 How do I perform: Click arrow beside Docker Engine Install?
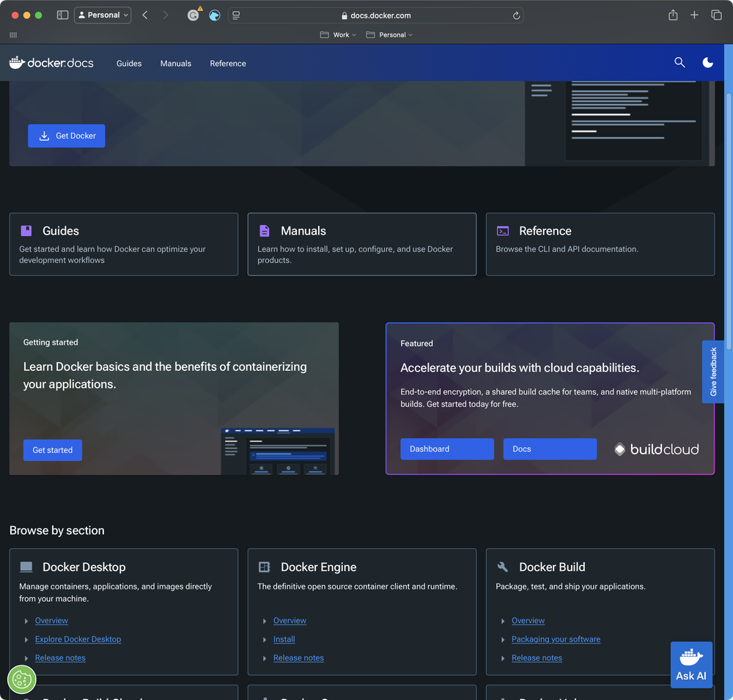[265, 640]
